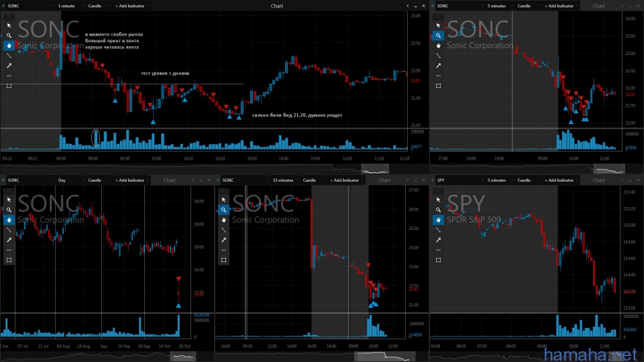644x362 pixels.
Task: Click navigator scrollbar thumb under SONC 15 minutes chart
Action: click(x=385, y=356)
